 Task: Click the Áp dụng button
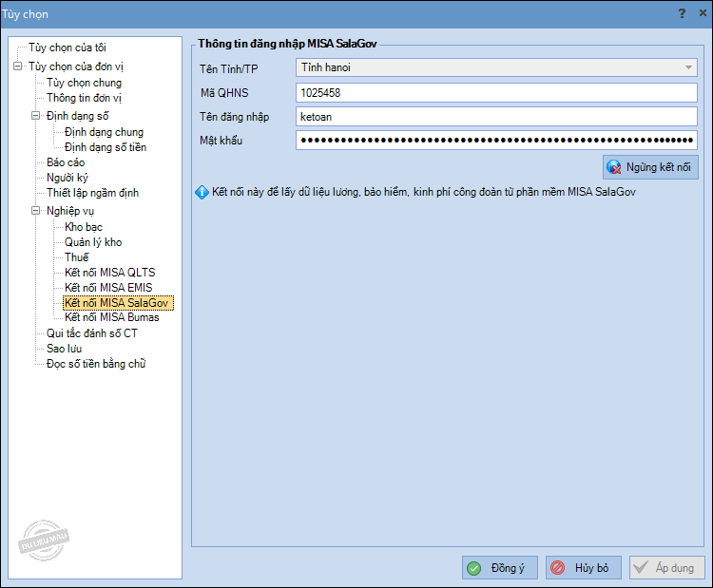667,567
